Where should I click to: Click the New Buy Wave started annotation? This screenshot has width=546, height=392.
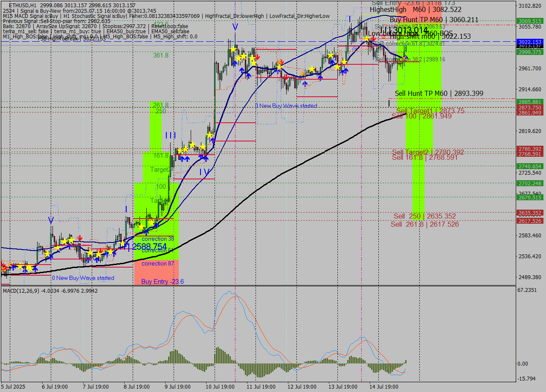[286, 106]
